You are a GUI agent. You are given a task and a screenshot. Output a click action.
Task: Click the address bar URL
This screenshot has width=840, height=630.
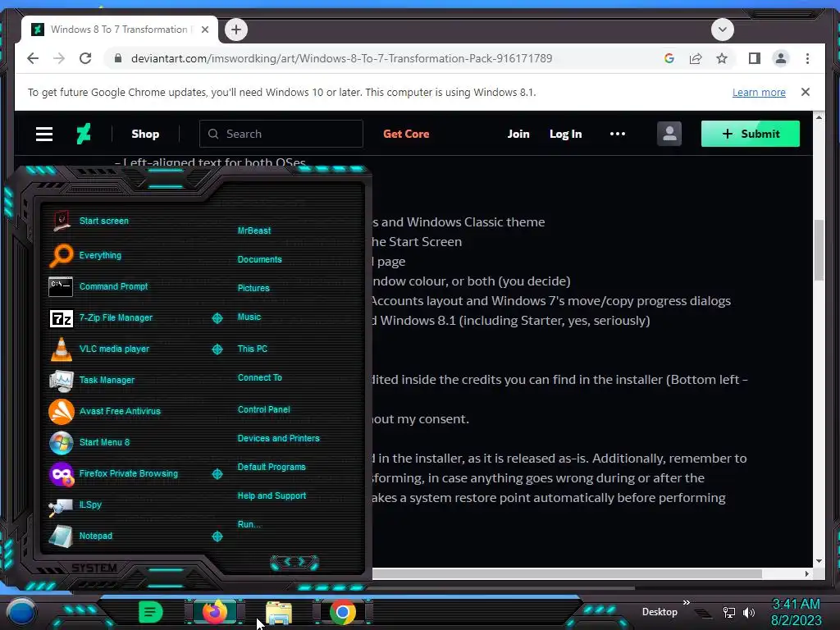pos(342,58)
